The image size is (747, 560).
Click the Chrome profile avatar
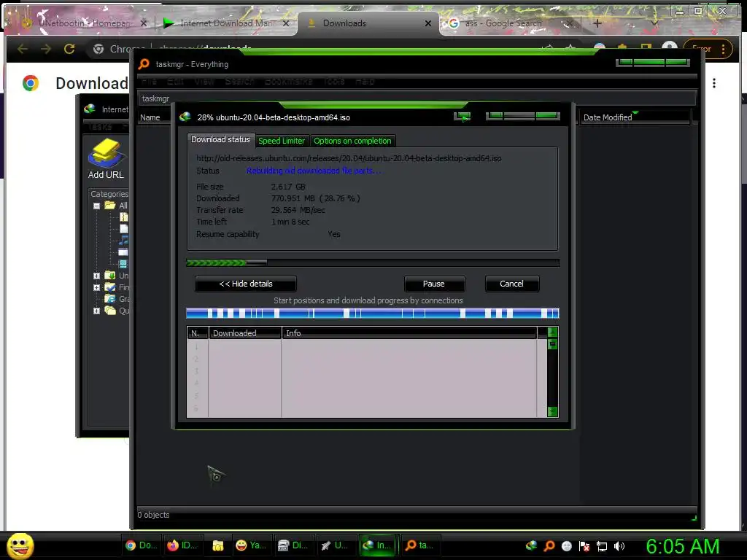click(670, 47)
